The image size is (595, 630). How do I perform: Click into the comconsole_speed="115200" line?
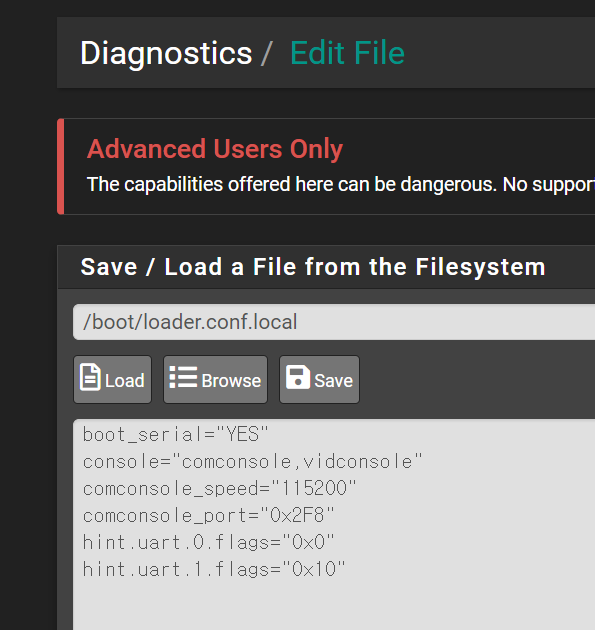pos(220,489)
